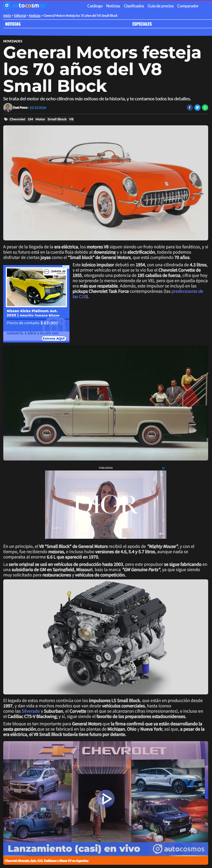The width and height of the screenshot is (212, 868).
Task: Switch to the NOTICIAS tab
Action: (13, 24)
